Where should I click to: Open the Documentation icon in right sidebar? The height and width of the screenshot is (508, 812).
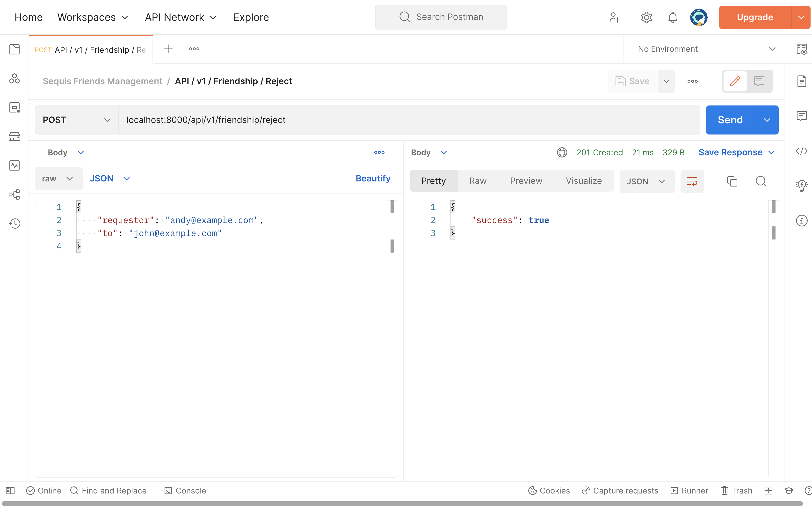tap(802, 81)
